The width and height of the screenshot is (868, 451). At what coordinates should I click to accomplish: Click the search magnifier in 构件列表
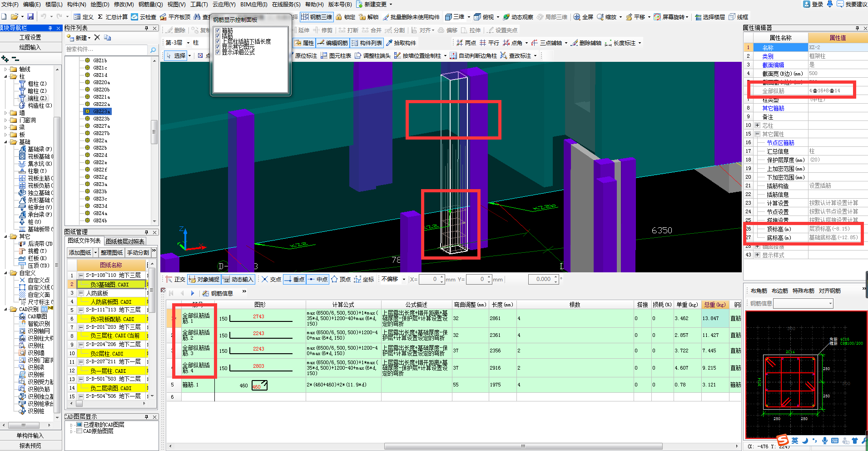tap(153, 50)
